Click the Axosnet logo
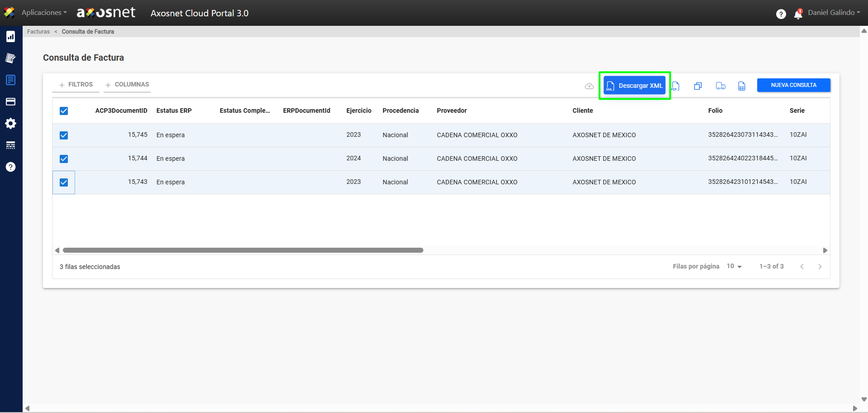 (106, 13)
